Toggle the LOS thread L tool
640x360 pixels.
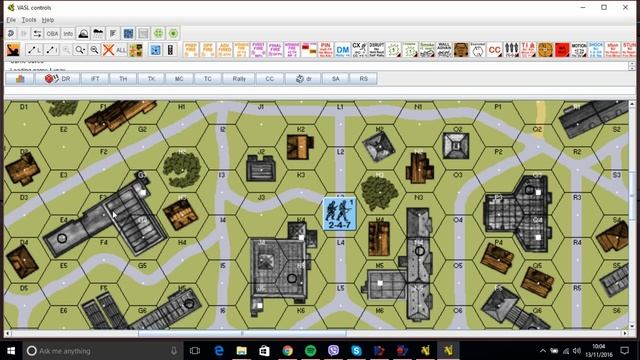34,50
